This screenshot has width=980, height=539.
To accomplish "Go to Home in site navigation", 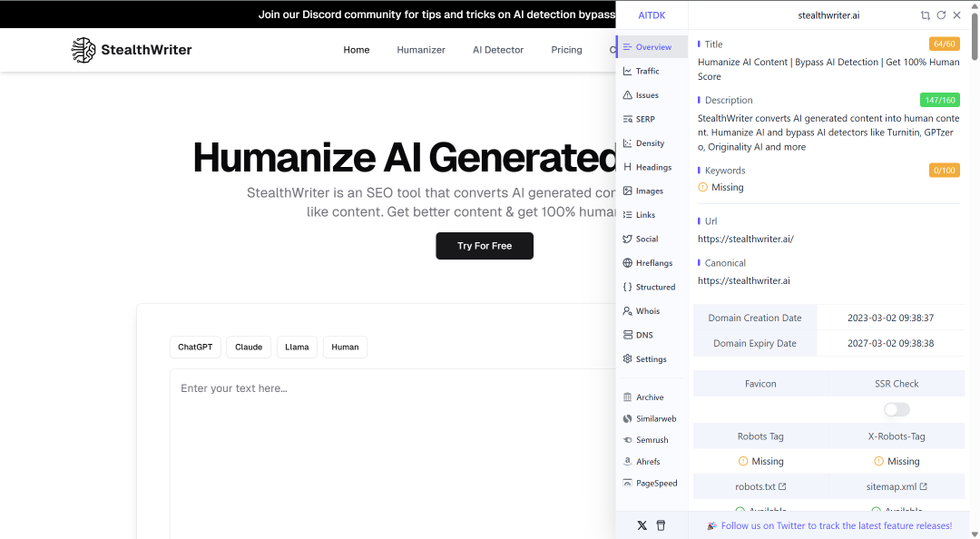I will (357, 50).
